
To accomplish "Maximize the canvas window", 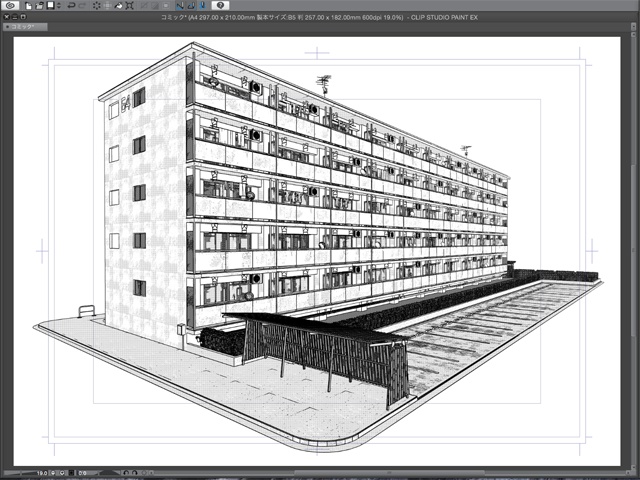I will 23,17.
